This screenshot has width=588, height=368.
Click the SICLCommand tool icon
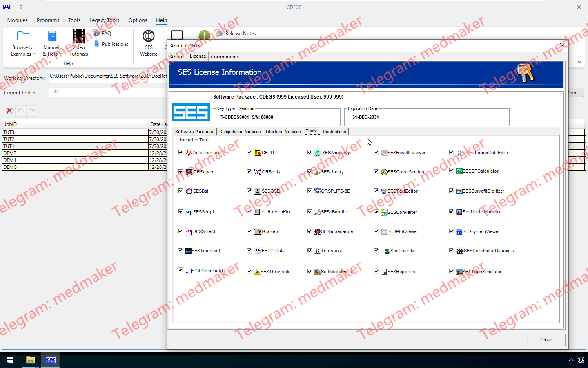tap(188, 271)
